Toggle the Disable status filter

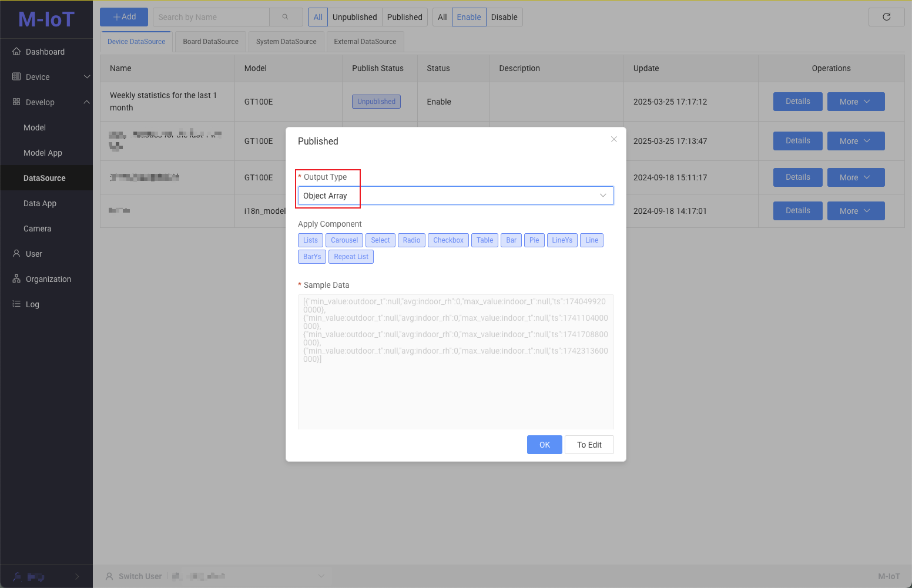(504, 17)
